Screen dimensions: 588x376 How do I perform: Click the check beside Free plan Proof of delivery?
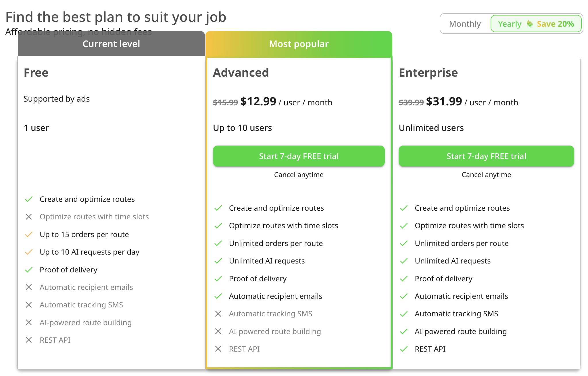click(29, 270)
